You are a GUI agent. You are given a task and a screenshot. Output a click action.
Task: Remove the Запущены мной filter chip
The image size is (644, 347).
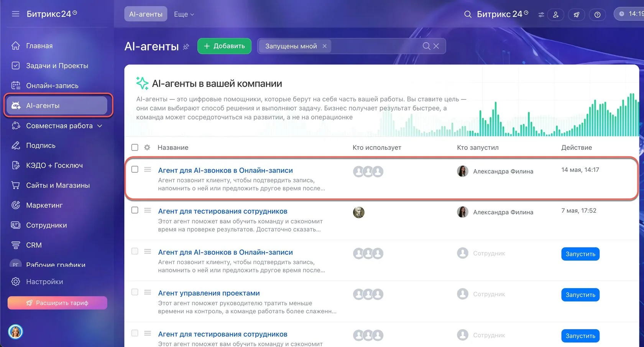pyautogui.click(x=325, y=46)
